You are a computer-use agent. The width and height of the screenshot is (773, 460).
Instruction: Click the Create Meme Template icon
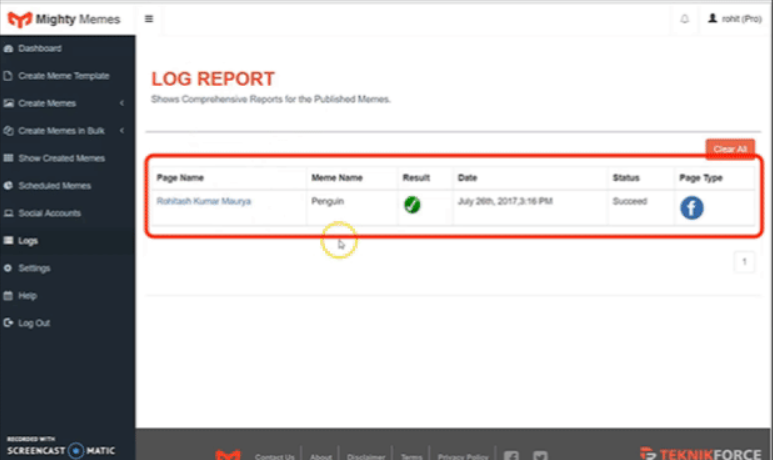pyautogui.click(x=8, y=76)
